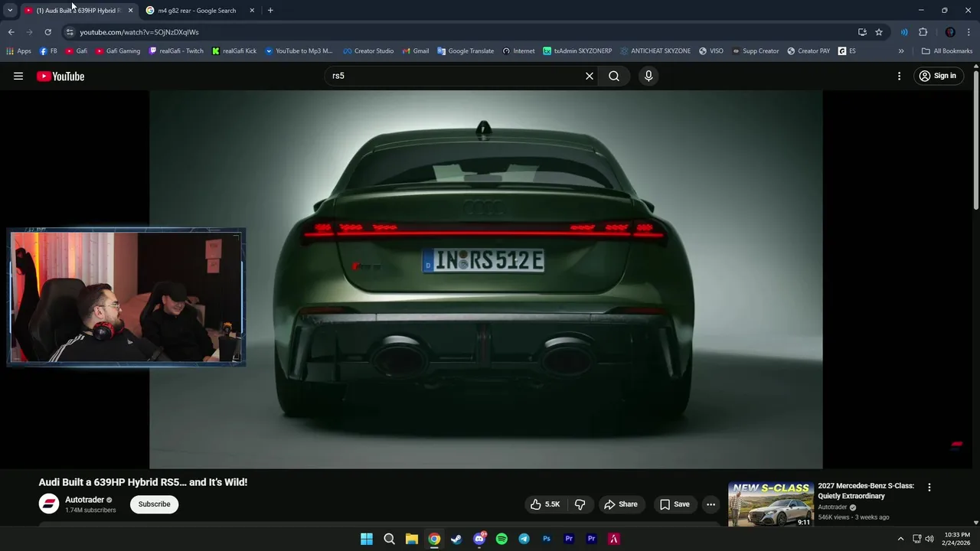Click inside the YouTube search field
The image size is (980, 551).
point(456,76)
